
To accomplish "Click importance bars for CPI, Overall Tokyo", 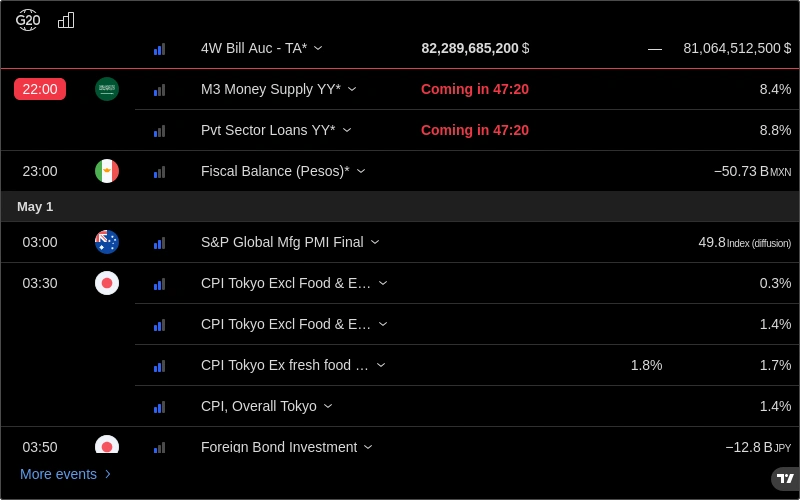I will click(159, 407).
